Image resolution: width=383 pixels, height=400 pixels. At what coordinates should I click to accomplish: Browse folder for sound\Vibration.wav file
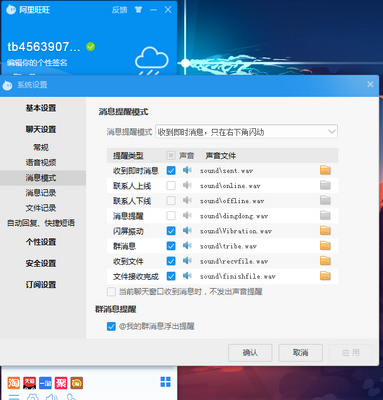point(325,230)
